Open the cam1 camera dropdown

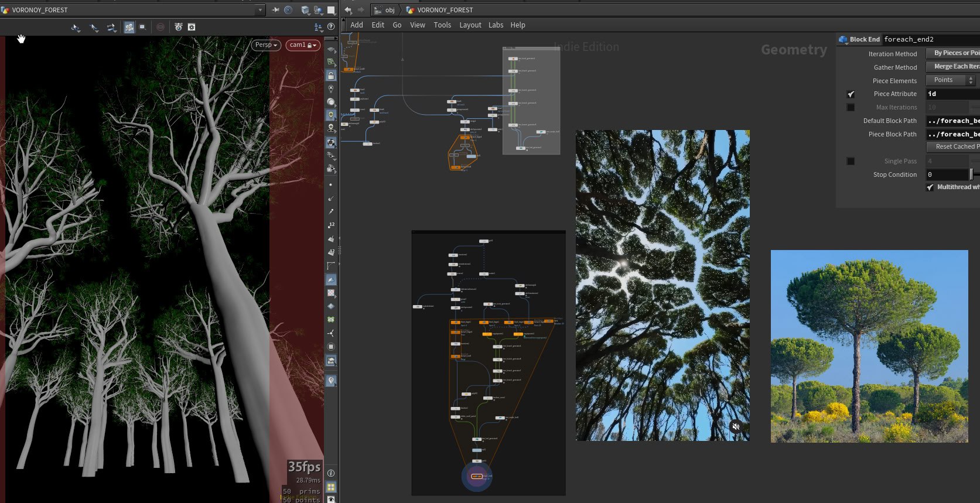[303, 45]
